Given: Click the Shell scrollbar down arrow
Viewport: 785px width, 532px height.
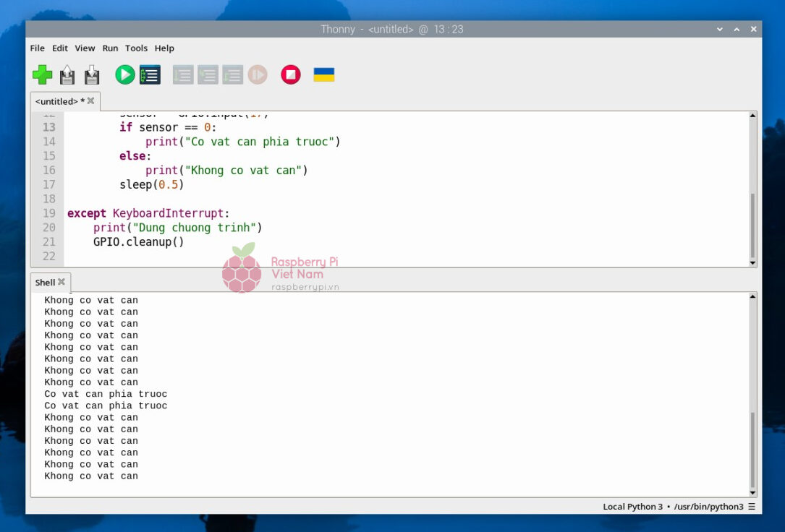Looking at the screenshot, I should [752, 493].
